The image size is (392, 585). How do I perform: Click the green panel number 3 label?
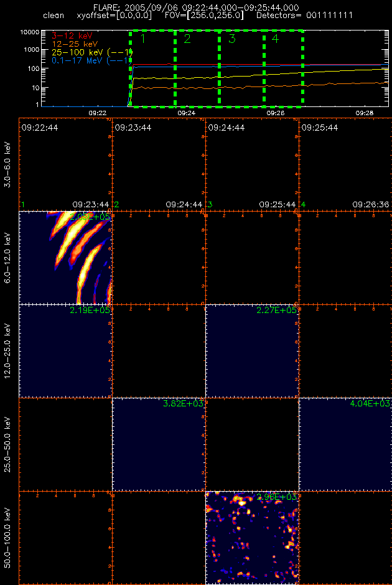[210, 205]
